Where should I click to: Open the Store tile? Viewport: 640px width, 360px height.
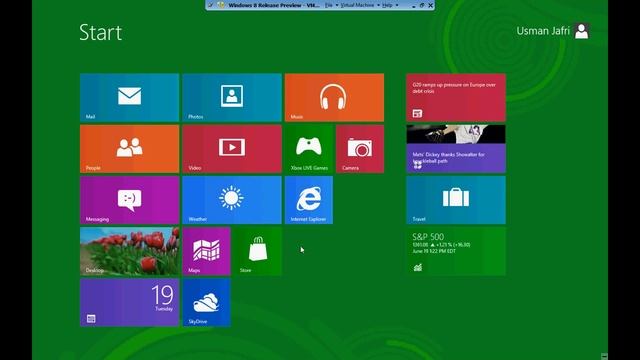point(258,251)
